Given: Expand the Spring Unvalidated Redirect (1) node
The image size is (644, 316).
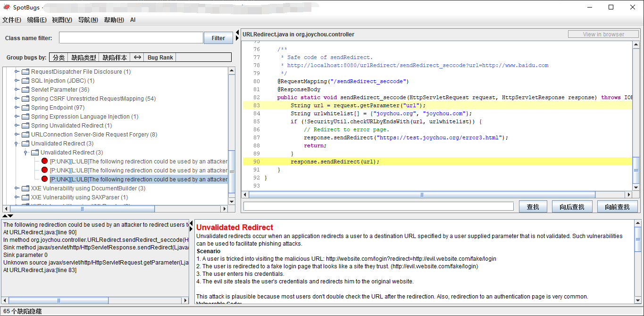Looking at the screenshot, I should click(17, 126).
